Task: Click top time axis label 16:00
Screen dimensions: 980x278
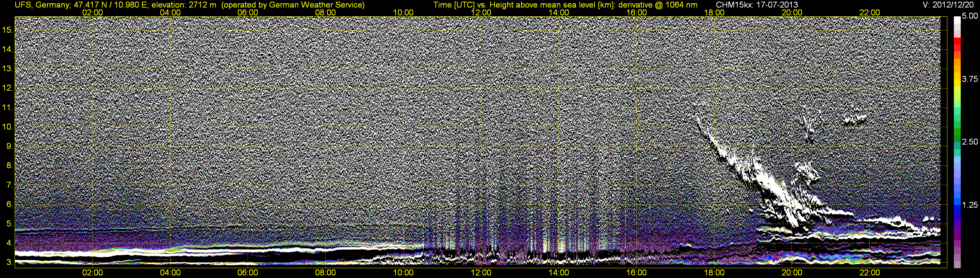Action: pyautogui.click(x=636, y=12)
